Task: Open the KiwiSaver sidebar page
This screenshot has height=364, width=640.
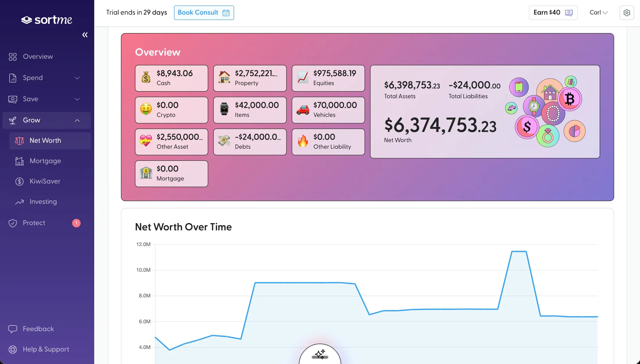Action: coord(50,181)
